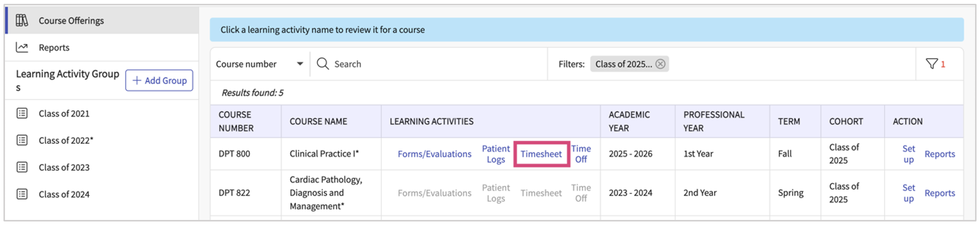Viewport: 980px width, 226px height.
Task: Open the Course Offerings books icon
Action: pyautogui.click(x=22, y=20)
